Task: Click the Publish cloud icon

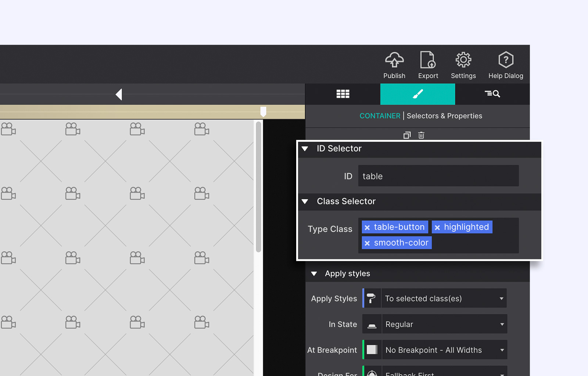Action: pos(394,60)
